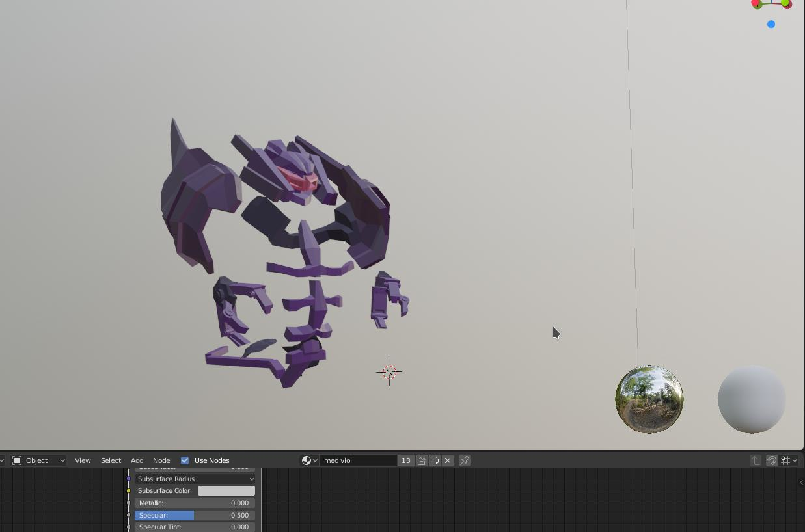The image size is (805, 532).
Task: Duplicate the material with New Material icon
Action: point(435,460)
